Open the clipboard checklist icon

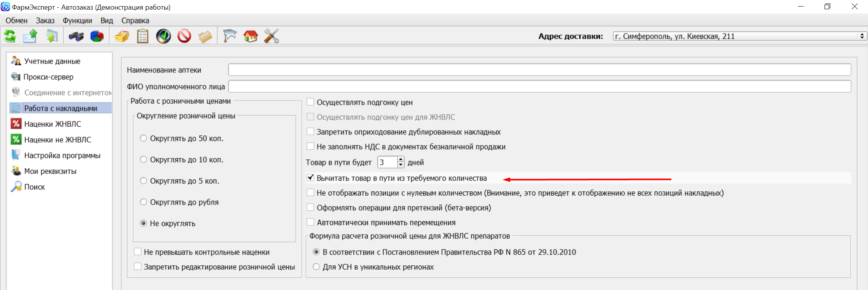(143, 36)
